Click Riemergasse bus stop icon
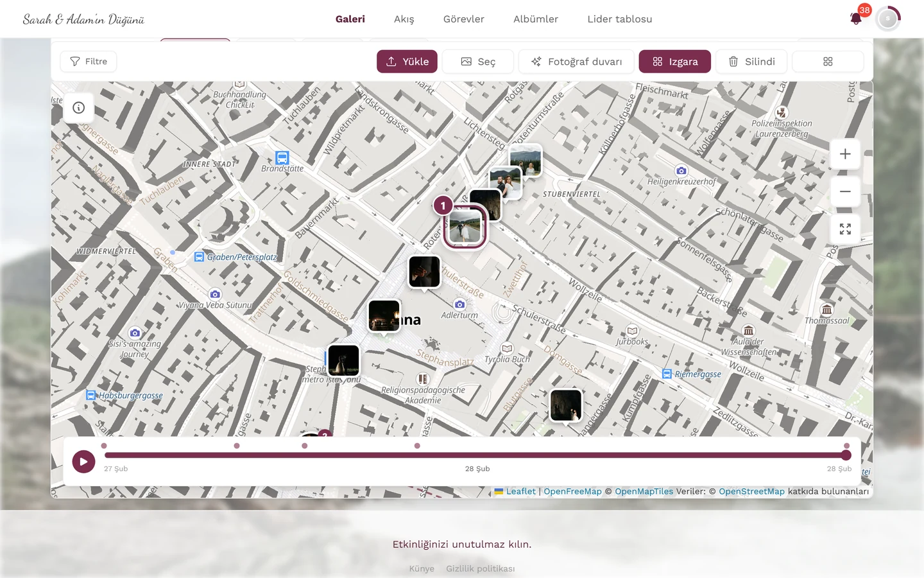The image size is (924, 578). click(667, 374)
